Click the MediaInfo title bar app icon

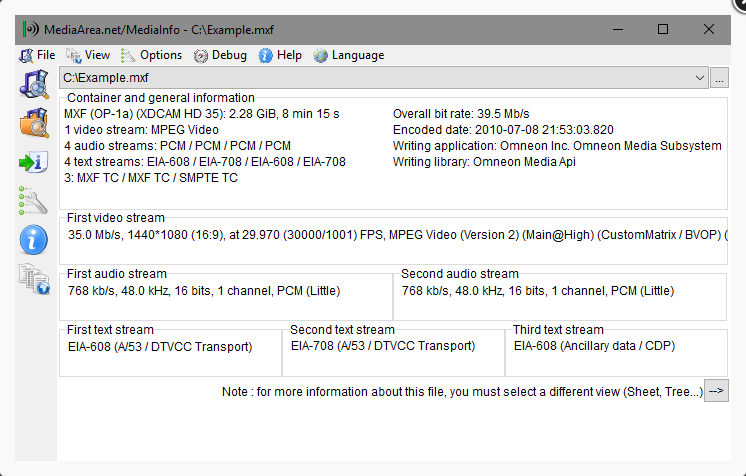tap(30, 30)
